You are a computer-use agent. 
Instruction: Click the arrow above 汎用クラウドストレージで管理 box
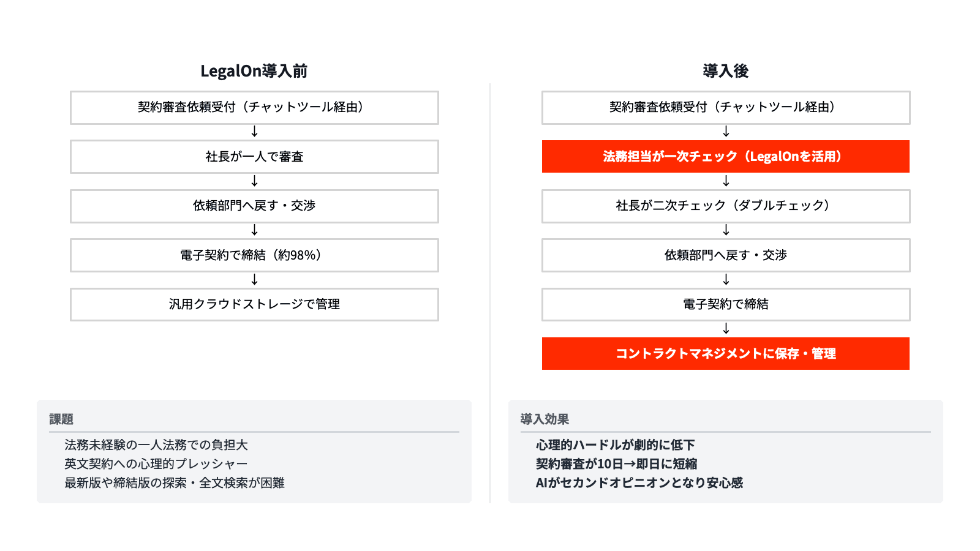click(x=254, y=280)
